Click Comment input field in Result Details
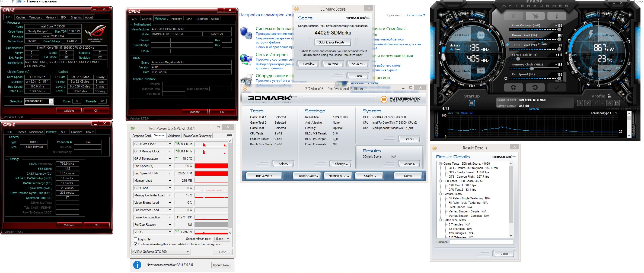The height and width of the screenshot is (273, 644). tap(482, 242)
